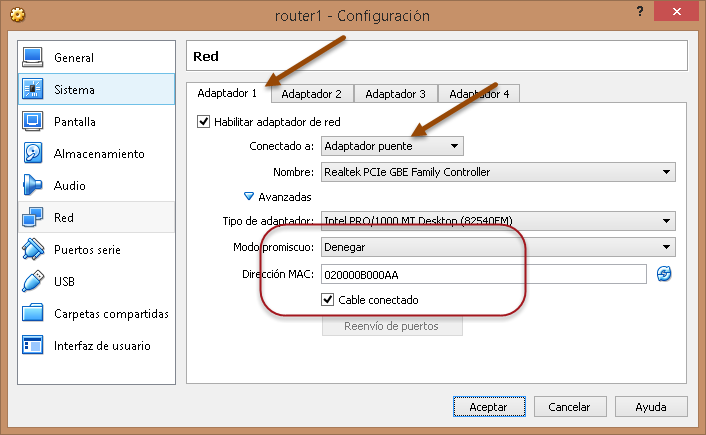Viewport: 706px width, 435px height.
Task: Click the Carpetas compartidas folder icon
Action: (x=33, y=313)
